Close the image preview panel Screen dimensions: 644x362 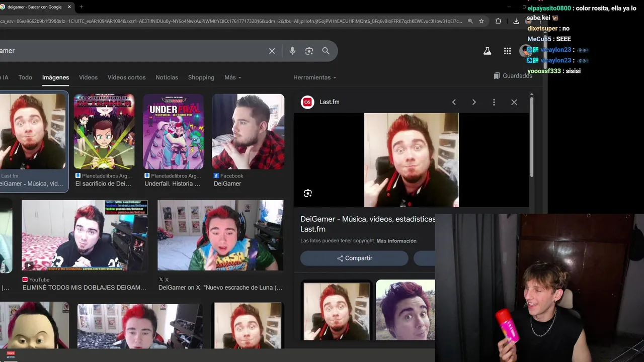pos(514,102)
